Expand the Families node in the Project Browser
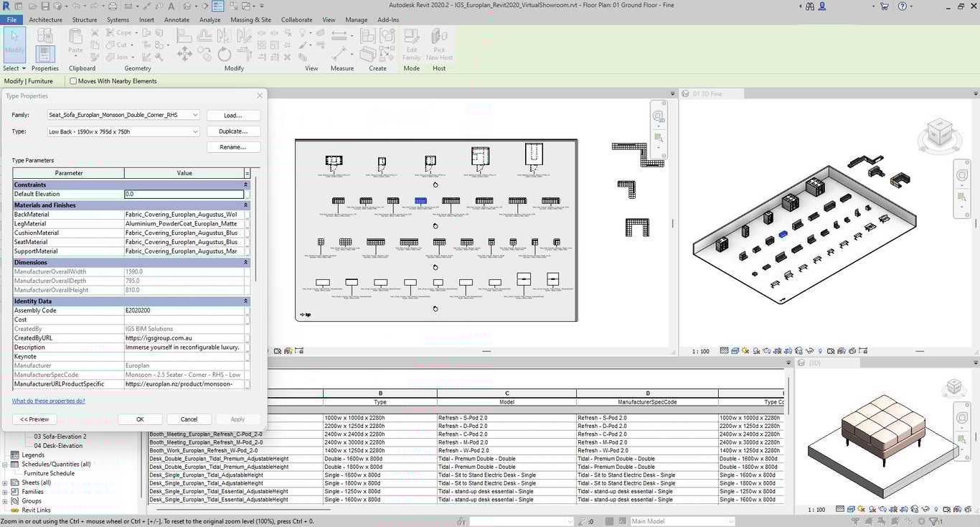 5,492
